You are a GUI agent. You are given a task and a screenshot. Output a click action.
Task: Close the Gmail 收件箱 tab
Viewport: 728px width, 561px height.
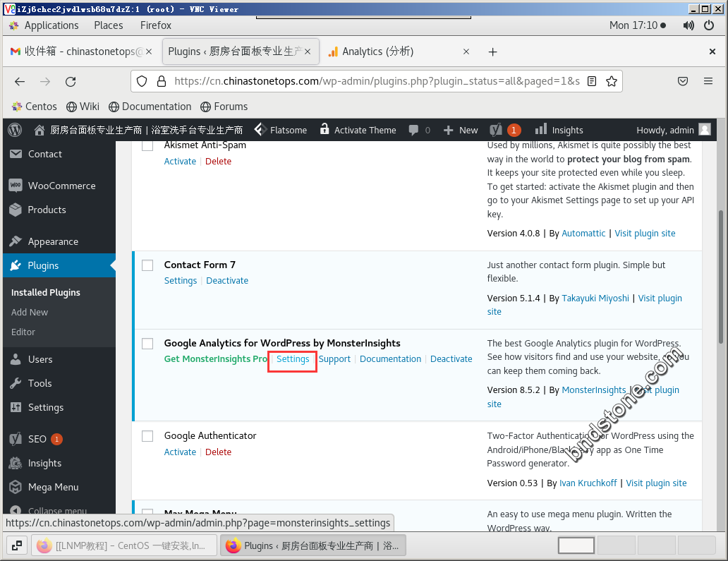149,52
